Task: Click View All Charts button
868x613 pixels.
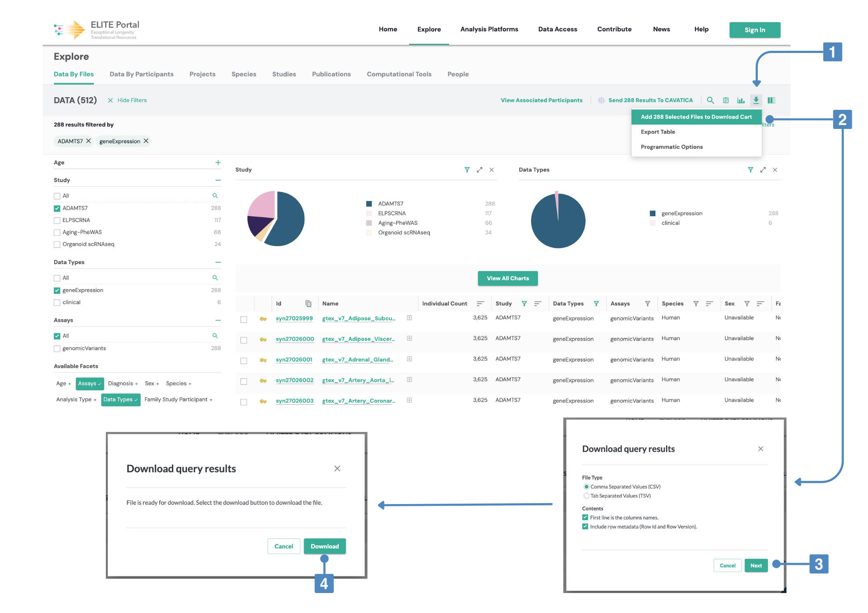Action: (508, 278)
